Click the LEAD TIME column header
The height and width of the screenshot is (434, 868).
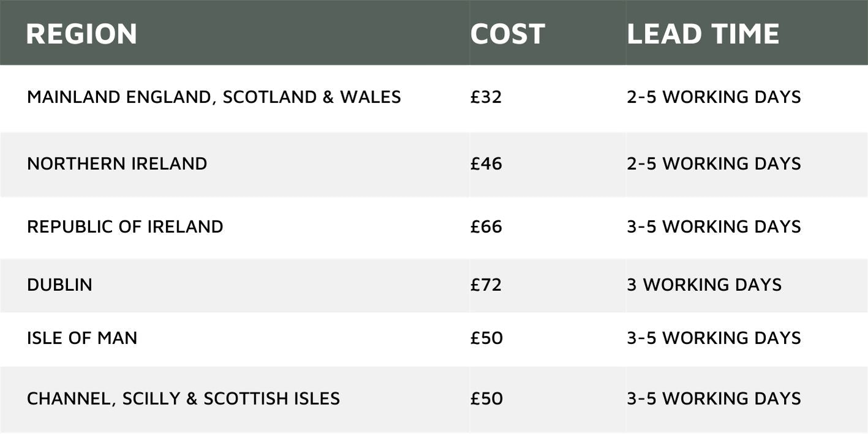pyautogui.click(x=703, y=34)
